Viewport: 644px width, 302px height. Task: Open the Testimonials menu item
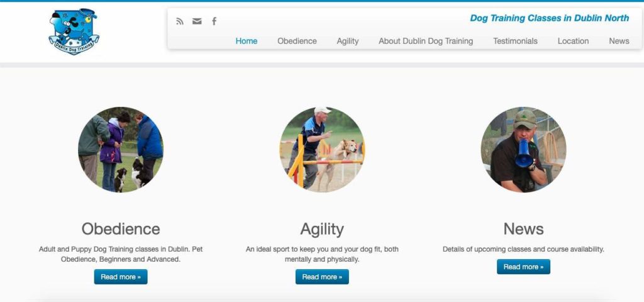point(515,41)
